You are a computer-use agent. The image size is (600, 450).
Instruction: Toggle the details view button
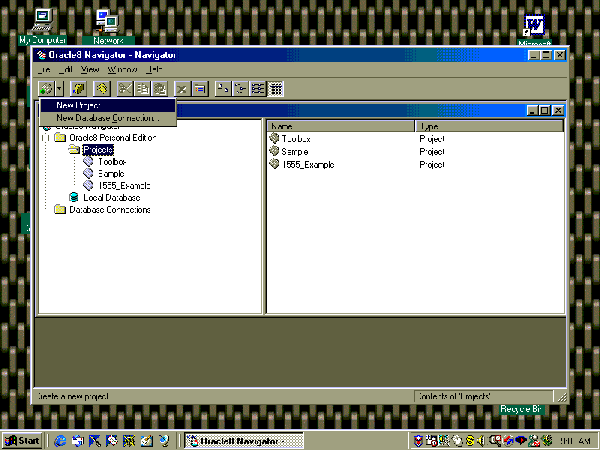[276, 89]
